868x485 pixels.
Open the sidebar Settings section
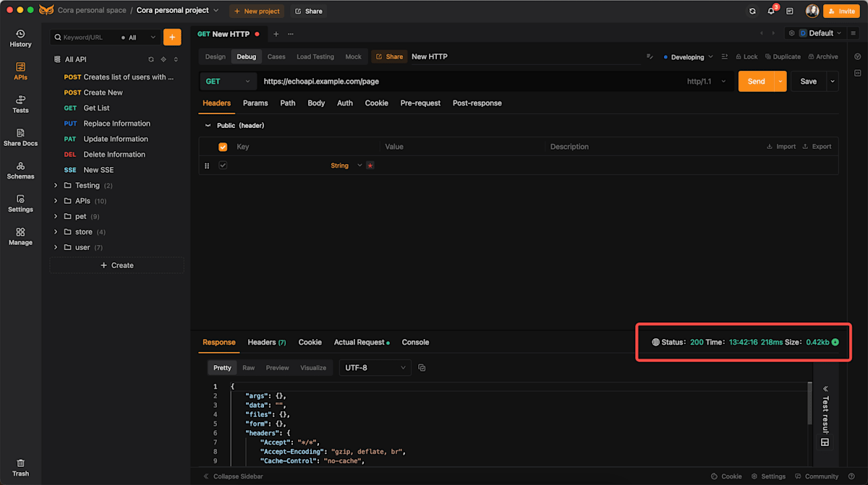point(20,204)
